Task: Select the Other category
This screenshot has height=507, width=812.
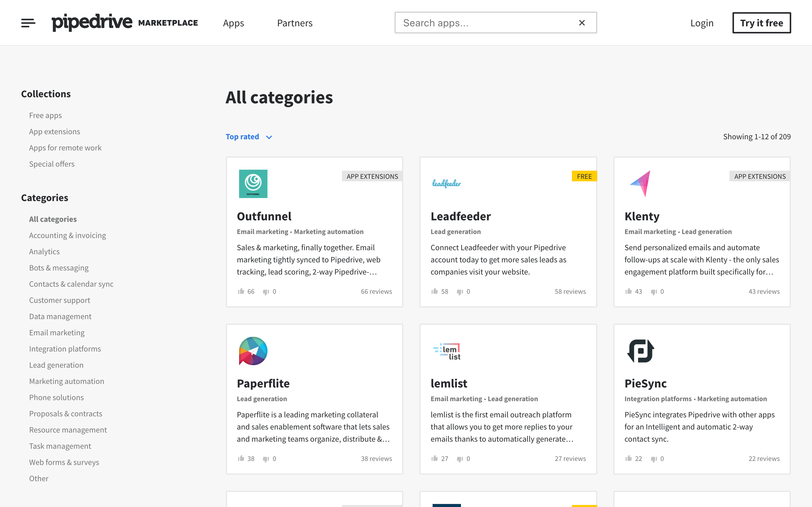Action: tap(38, 478)
